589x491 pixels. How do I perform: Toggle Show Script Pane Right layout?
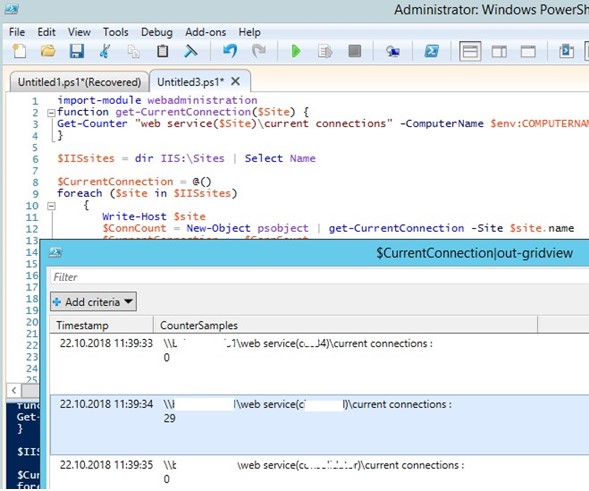pos(499,51)
